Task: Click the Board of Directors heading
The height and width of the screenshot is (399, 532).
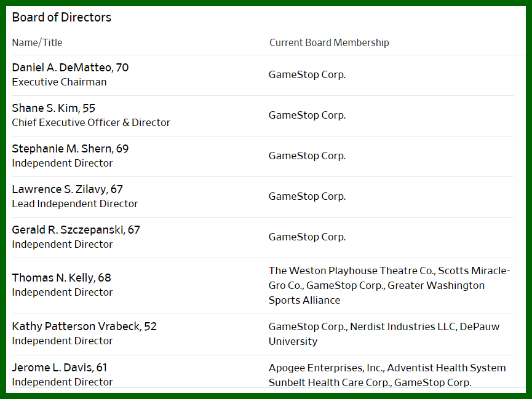Action: point(62,17)
